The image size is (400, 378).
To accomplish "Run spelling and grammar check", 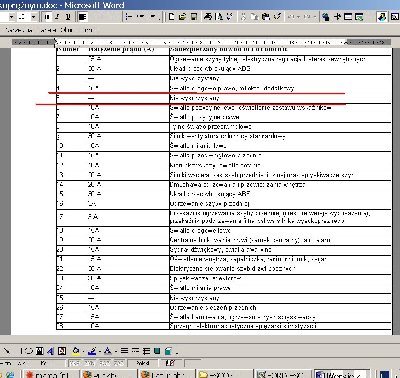I will coord(229,17).
